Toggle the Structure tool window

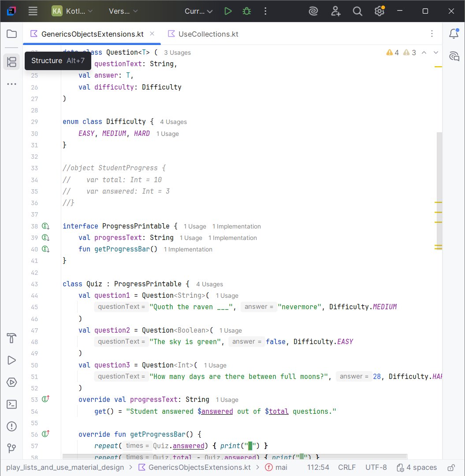point(11,62)
